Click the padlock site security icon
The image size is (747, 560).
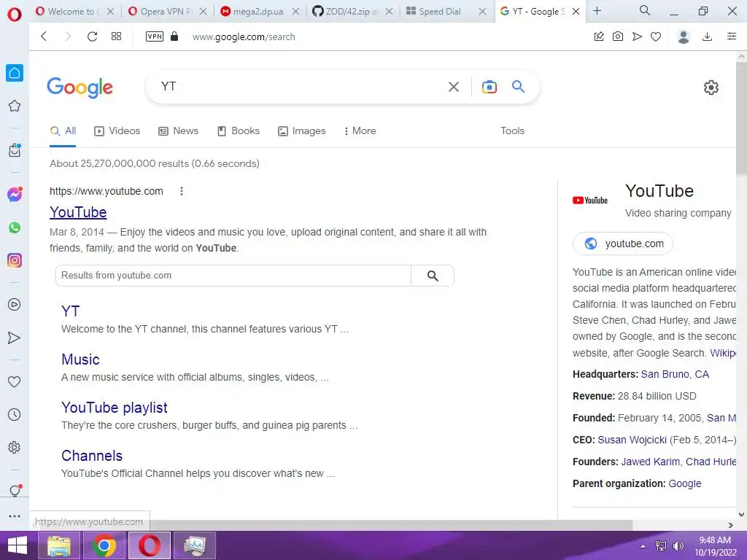(x=174, y=36)
